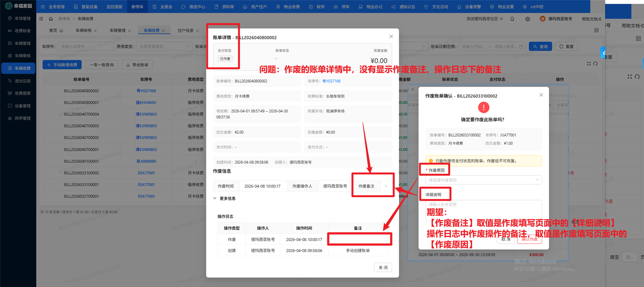Viewport: 644px width, 287px height.
Task: Click the table refresh icon
Action: [x=596, y=63]
